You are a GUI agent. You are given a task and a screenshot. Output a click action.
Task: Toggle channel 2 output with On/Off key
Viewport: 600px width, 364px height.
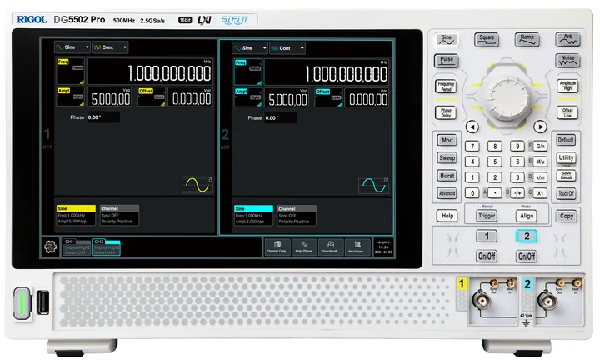point(526,257)
